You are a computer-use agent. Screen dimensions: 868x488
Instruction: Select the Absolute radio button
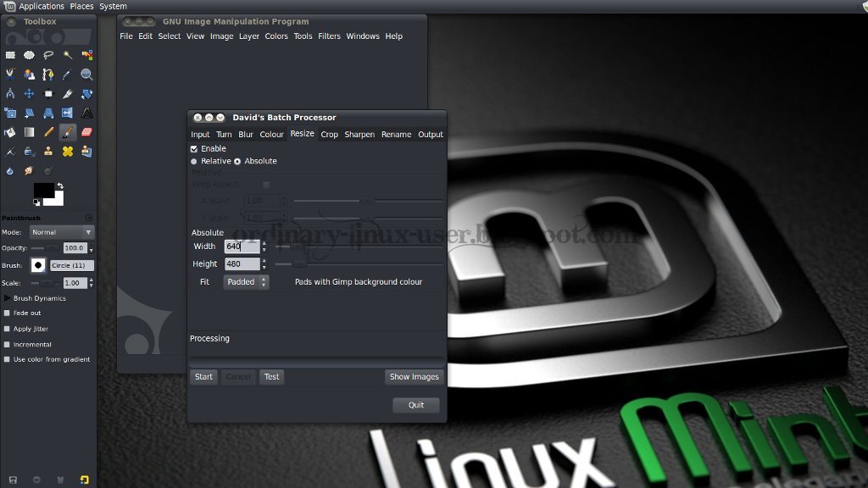[237, 162]
